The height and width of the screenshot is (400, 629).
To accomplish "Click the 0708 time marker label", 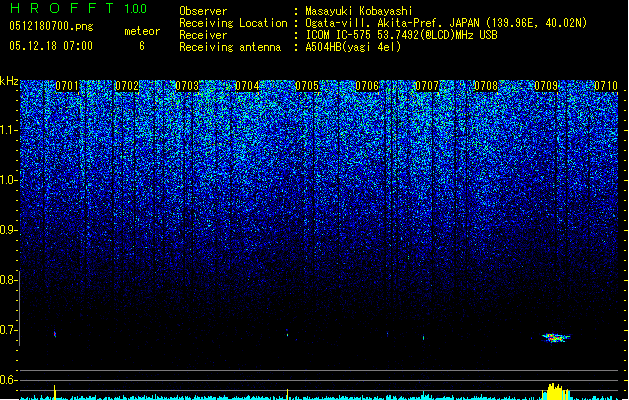I will click(x=486, y=86).
